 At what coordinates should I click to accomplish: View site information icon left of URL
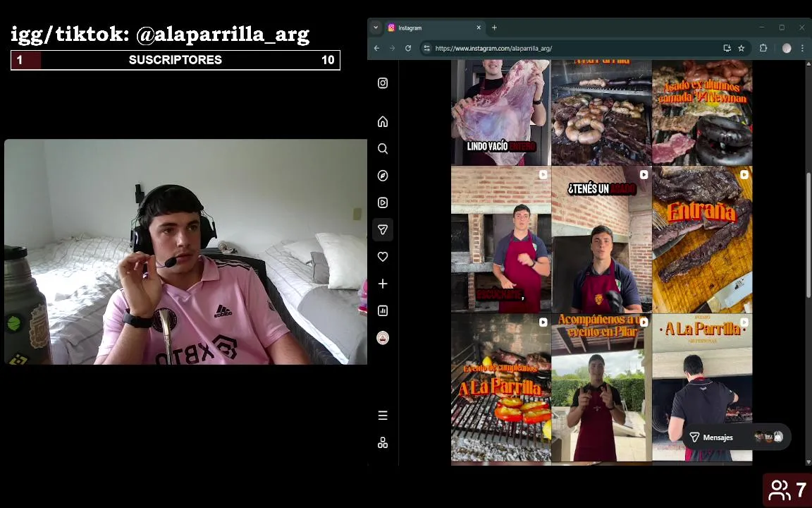[426, 48]
